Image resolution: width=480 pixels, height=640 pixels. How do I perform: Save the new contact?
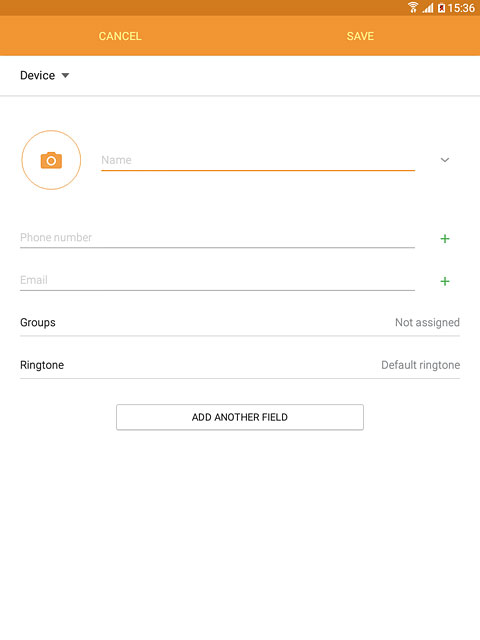pos(360,36)
